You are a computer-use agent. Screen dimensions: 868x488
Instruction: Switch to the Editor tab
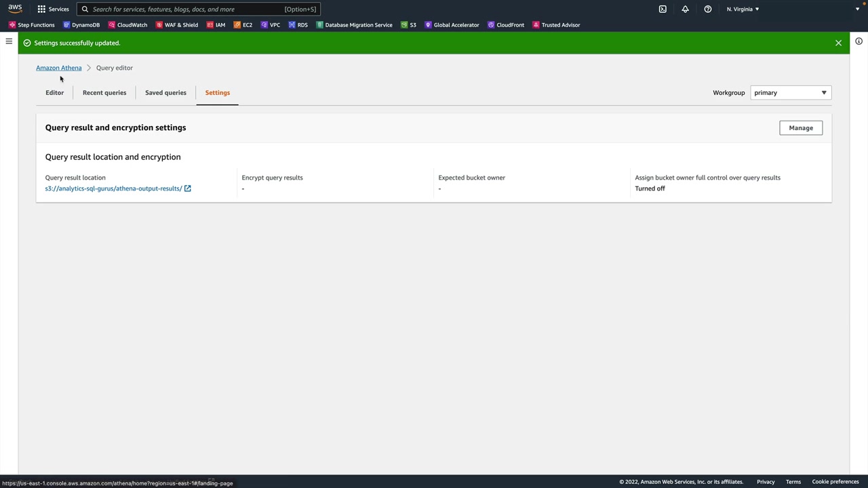point(54,93)
